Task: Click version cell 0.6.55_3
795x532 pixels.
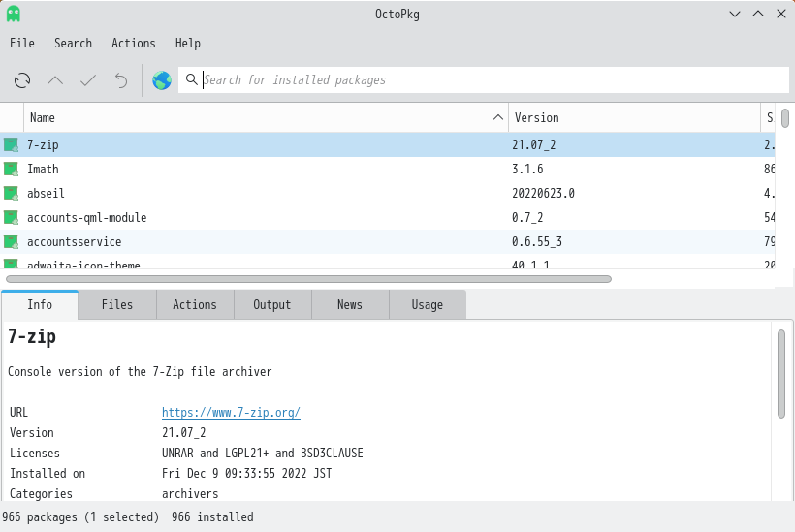Action: (x=537, y=242)
